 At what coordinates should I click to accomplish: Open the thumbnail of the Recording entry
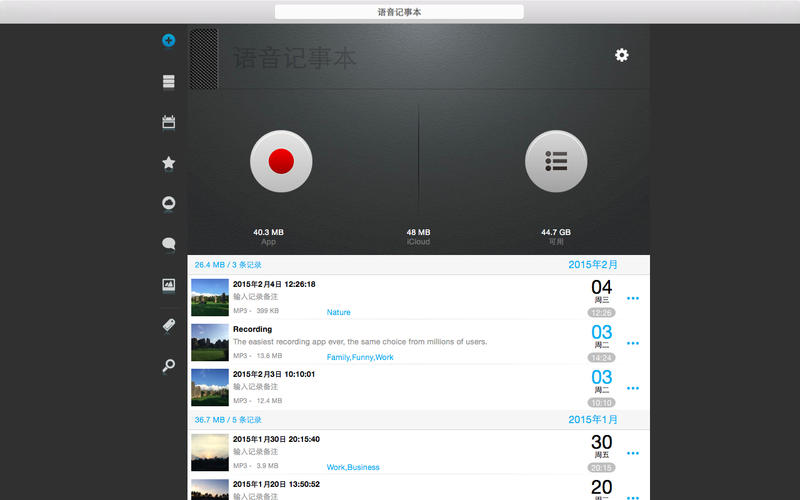[210, 342]
